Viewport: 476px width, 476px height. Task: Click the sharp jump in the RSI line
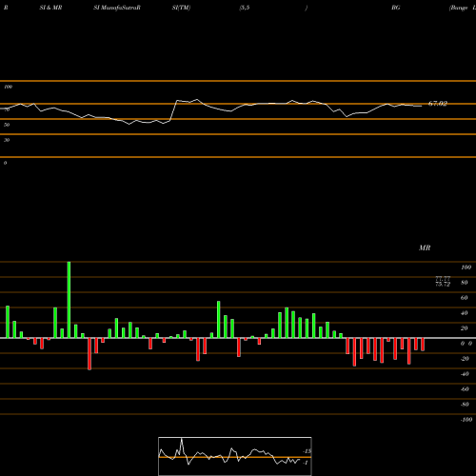point(173,110)
